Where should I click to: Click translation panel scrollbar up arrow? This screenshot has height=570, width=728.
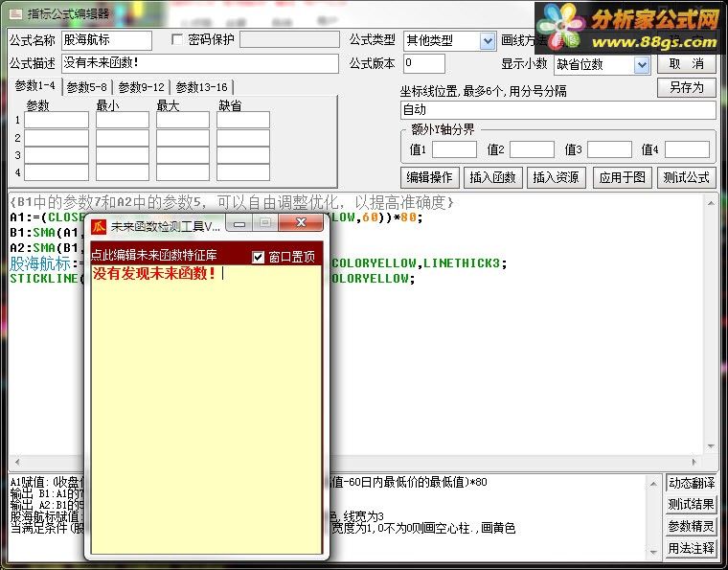click(653, 484)
